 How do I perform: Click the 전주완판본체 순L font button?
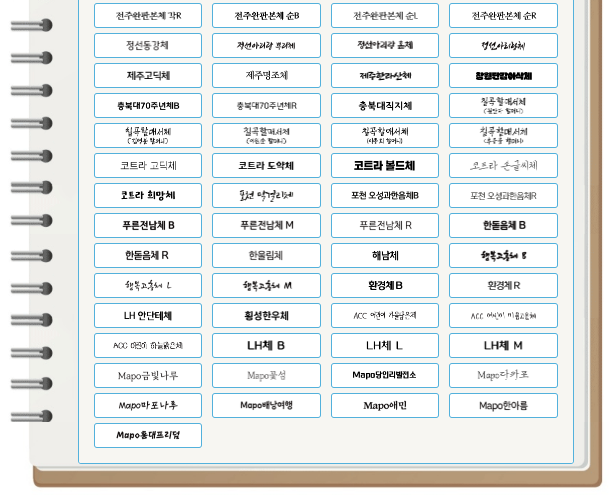(385, 16)
